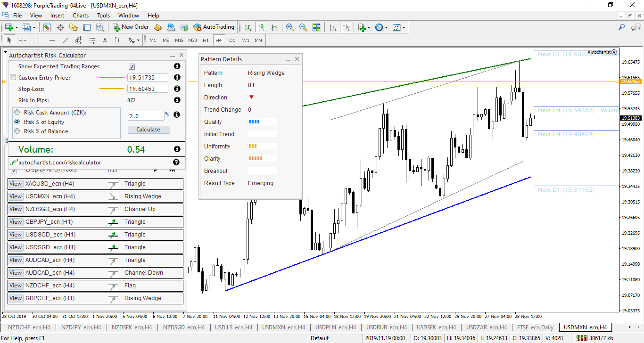
Task: Open the Periods clock dropdown
Action: [381, 27]
